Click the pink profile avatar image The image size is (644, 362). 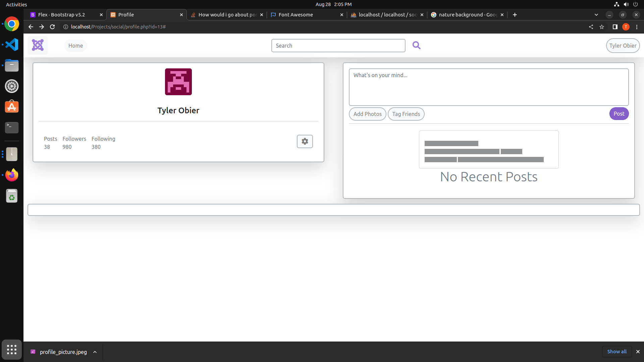click(x=178, y=82)
